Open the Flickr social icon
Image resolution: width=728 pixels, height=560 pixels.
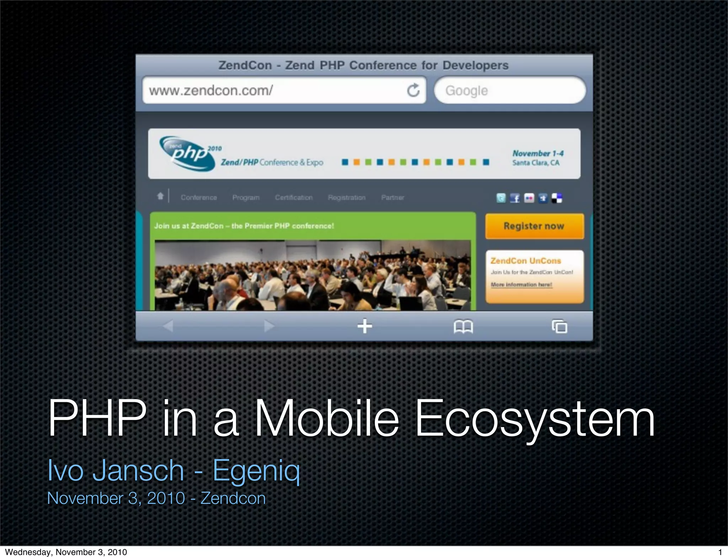pos(529,198)
